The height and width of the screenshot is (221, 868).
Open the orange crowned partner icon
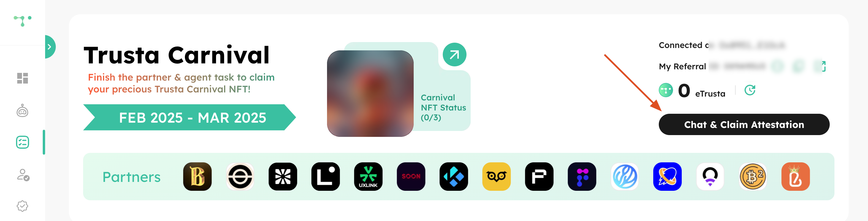(x=795, y=176)
